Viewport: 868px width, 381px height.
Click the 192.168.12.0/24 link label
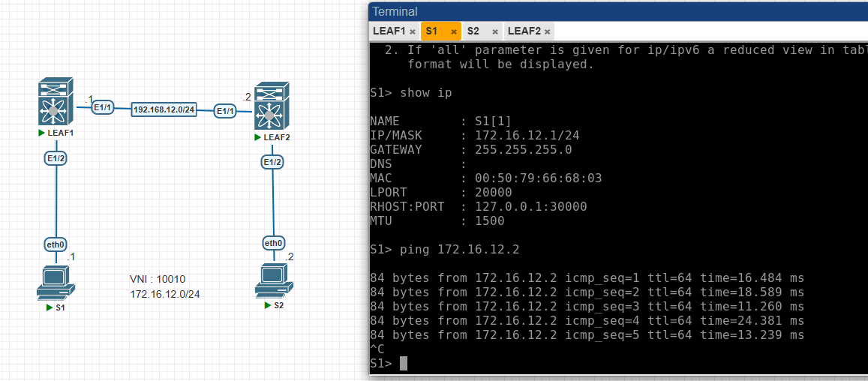(x=164, y=109)
